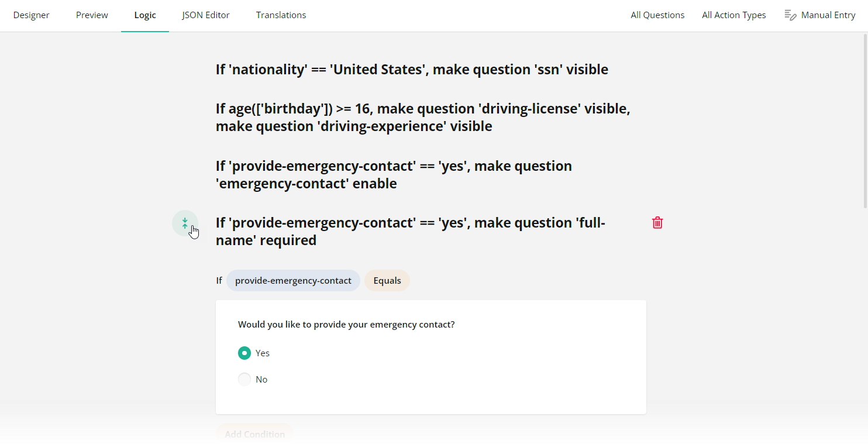Viewport: 868px width, 444px height.
Task: Select the Logic tab
Action: click(x=144, y=15)
